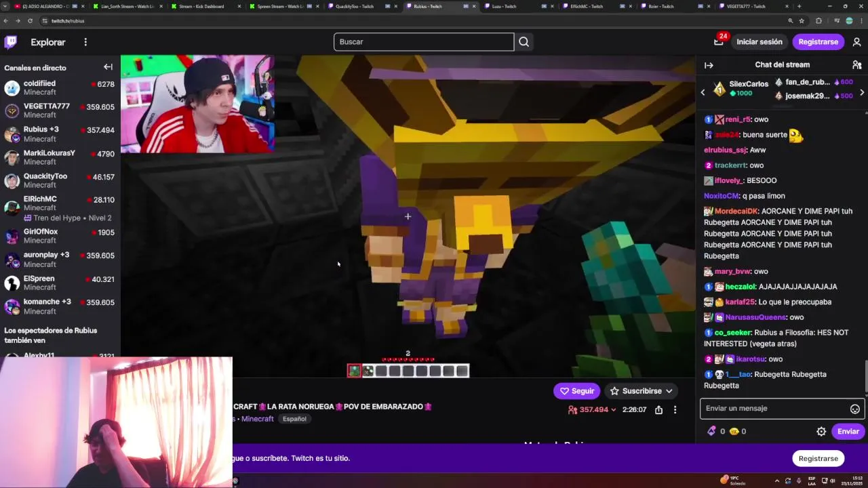This screenshot has width=868, height=488.
Task: Select the Español tag
Action: coord(294,419)
